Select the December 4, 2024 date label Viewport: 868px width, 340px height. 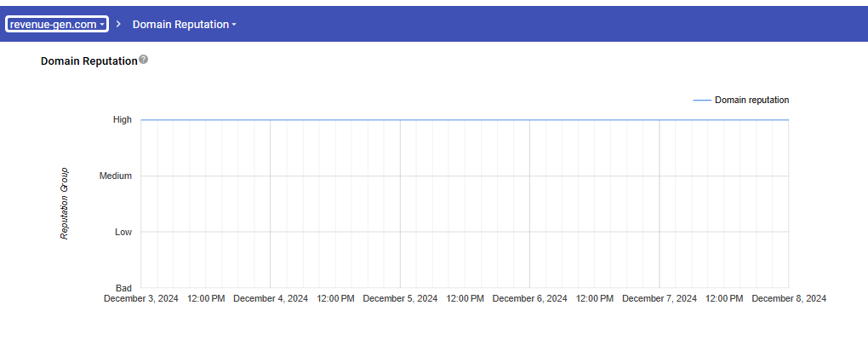[271, 298]
